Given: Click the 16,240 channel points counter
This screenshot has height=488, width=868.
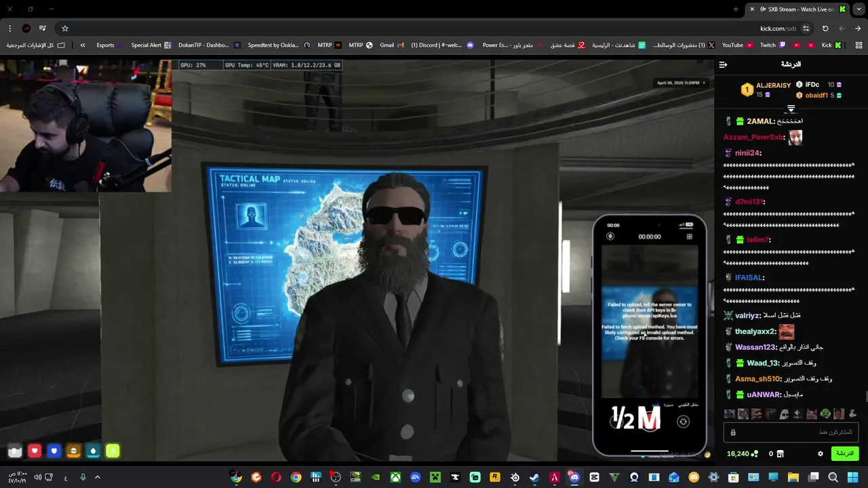Looking at the screenshot, I should point(742,454).
